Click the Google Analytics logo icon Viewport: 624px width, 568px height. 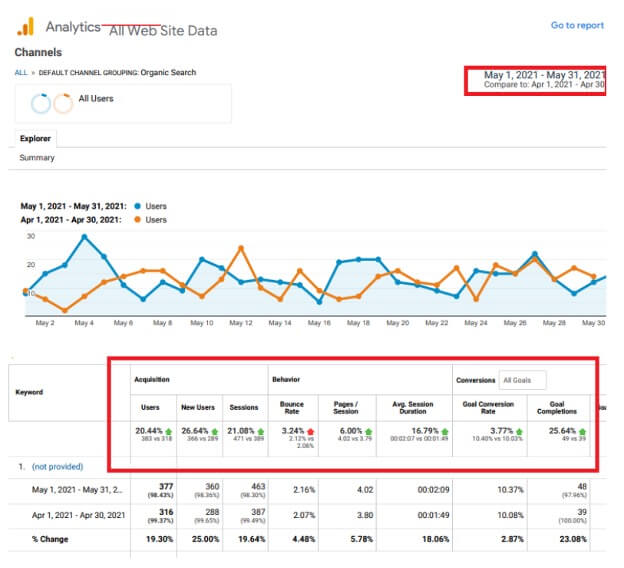pyautogui.click(x=27, y=26)
